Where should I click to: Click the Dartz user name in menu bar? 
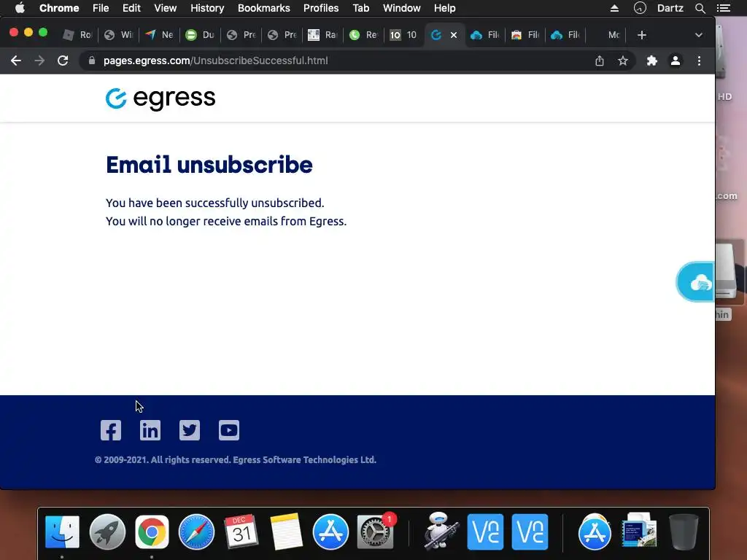pos(670,8)
